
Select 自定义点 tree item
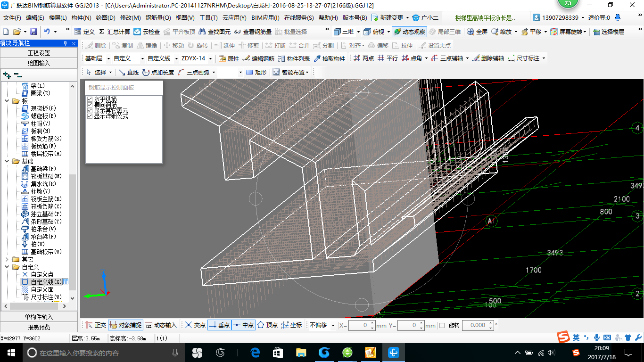pos(42,274)
